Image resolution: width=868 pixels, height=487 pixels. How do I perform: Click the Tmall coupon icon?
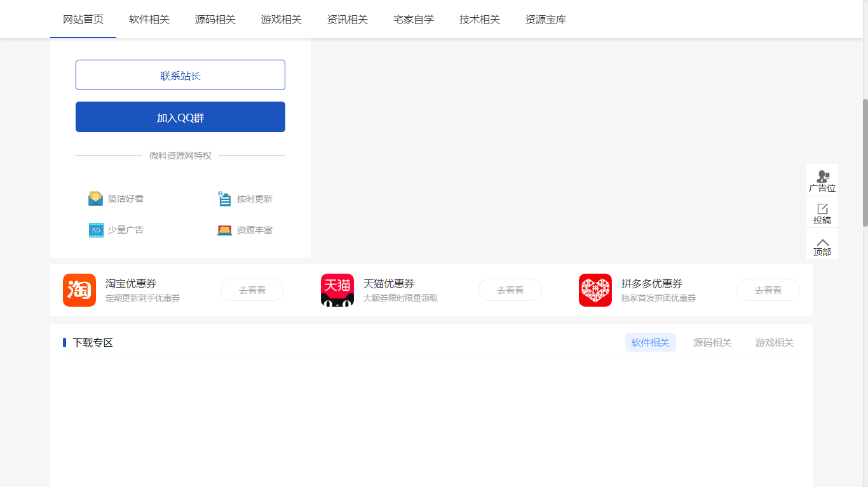coord(337,290)
